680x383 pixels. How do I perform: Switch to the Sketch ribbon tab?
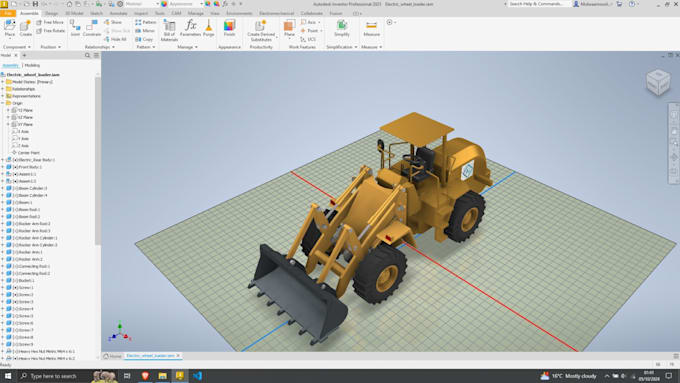coord(96,13)
